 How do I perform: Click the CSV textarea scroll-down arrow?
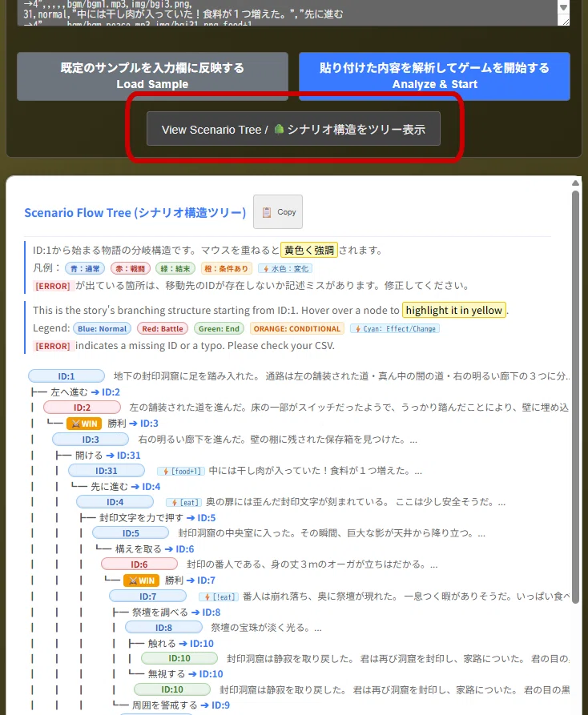point(563,7)
